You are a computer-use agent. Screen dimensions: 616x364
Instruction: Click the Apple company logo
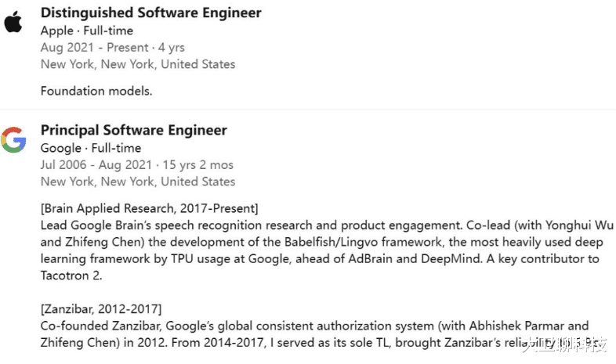point(13,21)
